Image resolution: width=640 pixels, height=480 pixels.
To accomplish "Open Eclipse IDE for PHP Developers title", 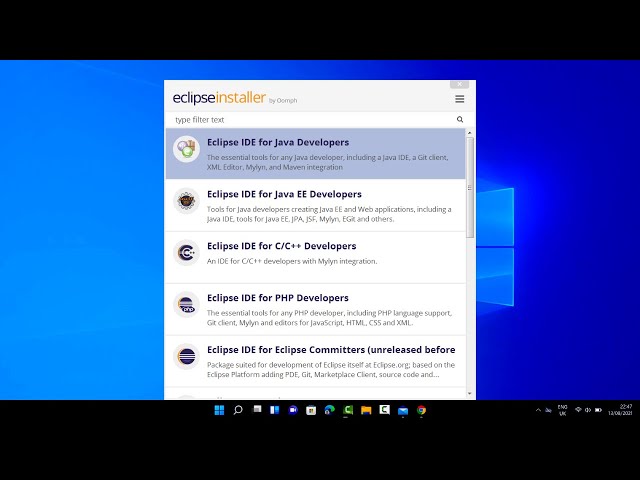I will click(278, 298).
